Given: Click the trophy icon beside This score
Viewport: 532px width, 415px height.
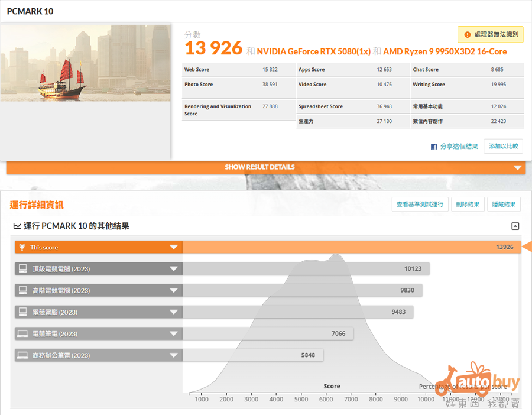Looking at the screenshot, I should 22,247.
